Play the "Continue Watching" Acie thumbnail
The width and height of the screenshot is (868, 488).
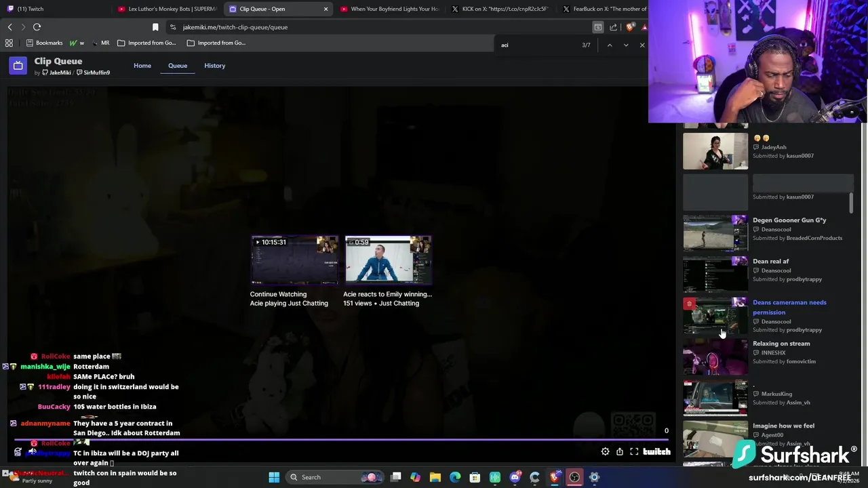coord(294,260)
